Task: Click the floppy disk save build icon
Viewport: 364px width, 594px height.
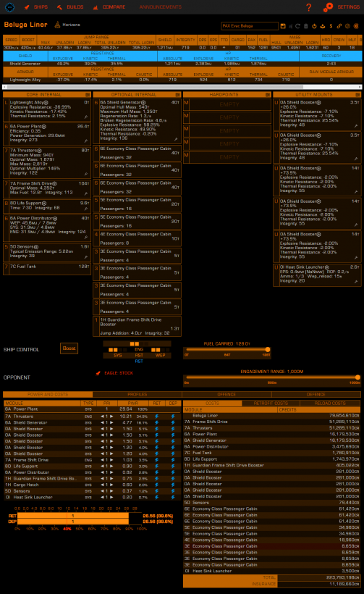Action: 283,26
